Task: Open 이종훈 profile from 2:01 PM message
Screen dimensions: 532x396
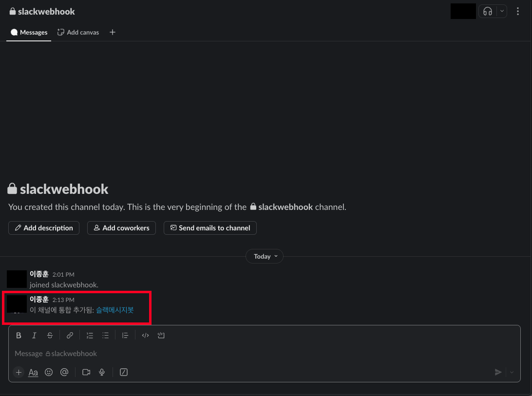Action: pyautogui.click(x=39, y=274)
